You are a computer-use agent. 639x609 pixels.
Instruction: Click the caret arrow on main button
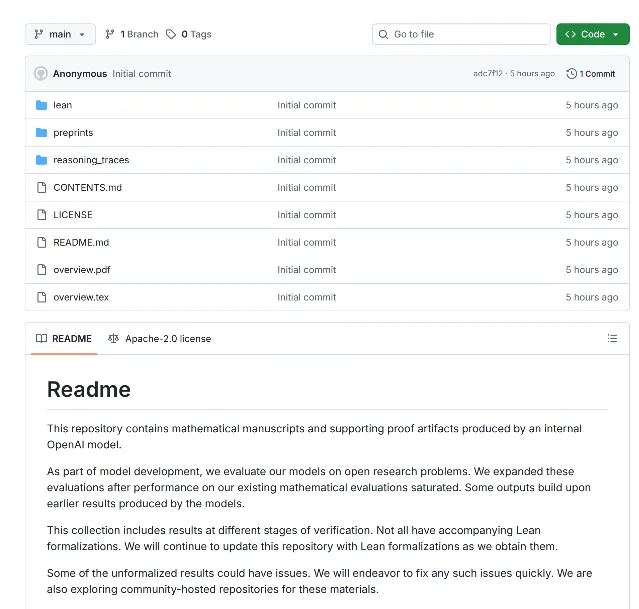click(x=82, y=35)
